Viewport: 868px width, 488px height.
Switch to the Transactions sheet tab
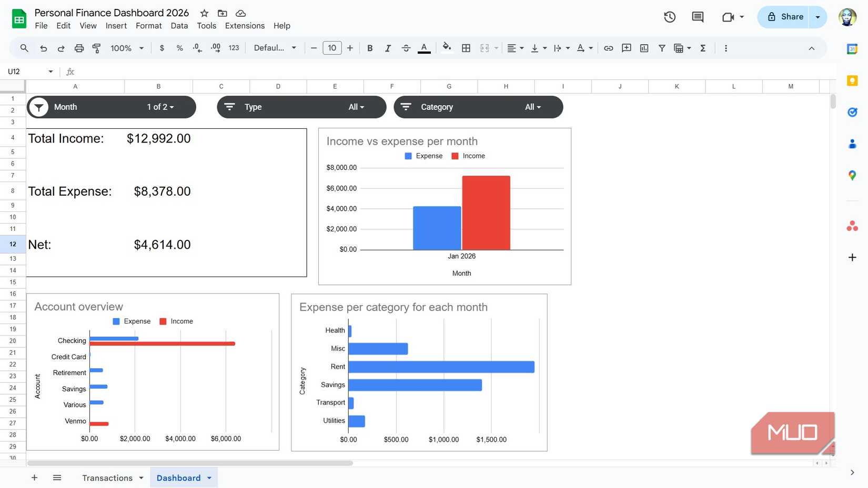pos(107,478)
